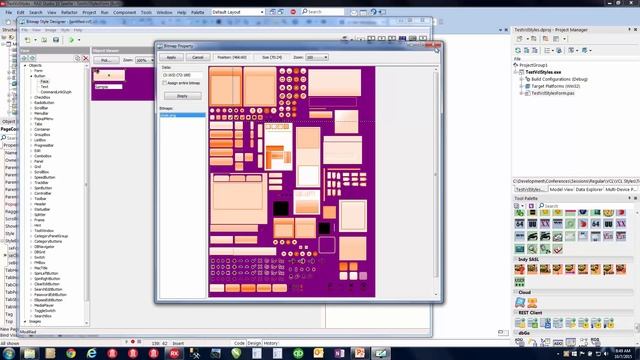Click the Tool Palette Search field

tap(585, 206)
